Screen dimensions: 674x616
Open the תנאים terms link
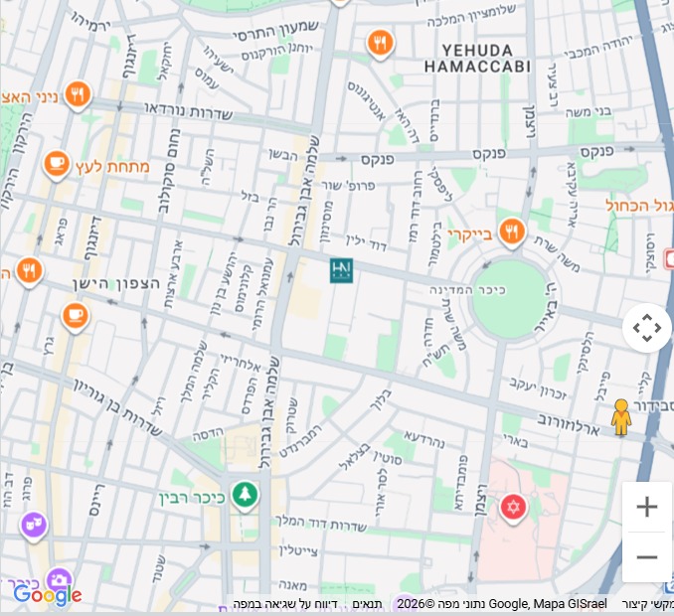pos(366,603)
